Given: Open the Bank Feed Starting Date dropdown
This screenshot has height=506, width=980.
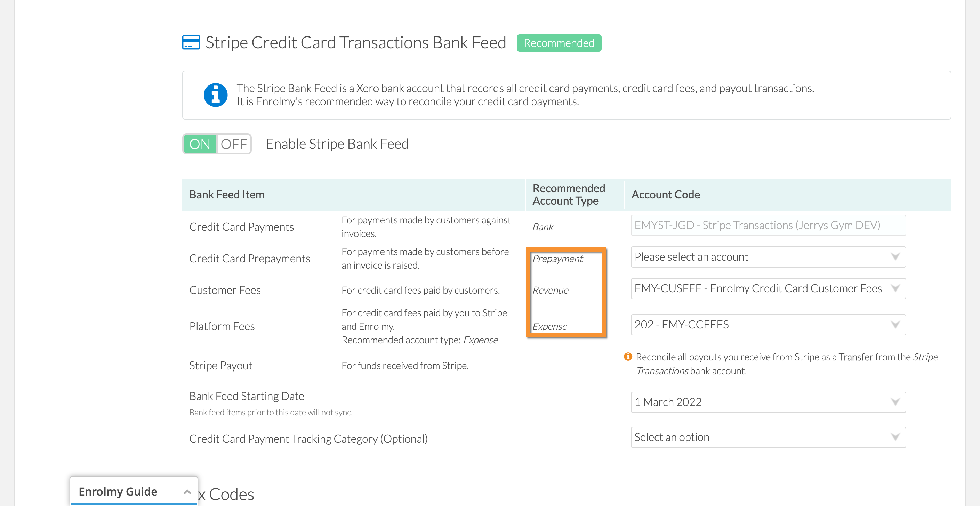Looking at the screenshot, I should pyautogui.click(x=768, y=402).
